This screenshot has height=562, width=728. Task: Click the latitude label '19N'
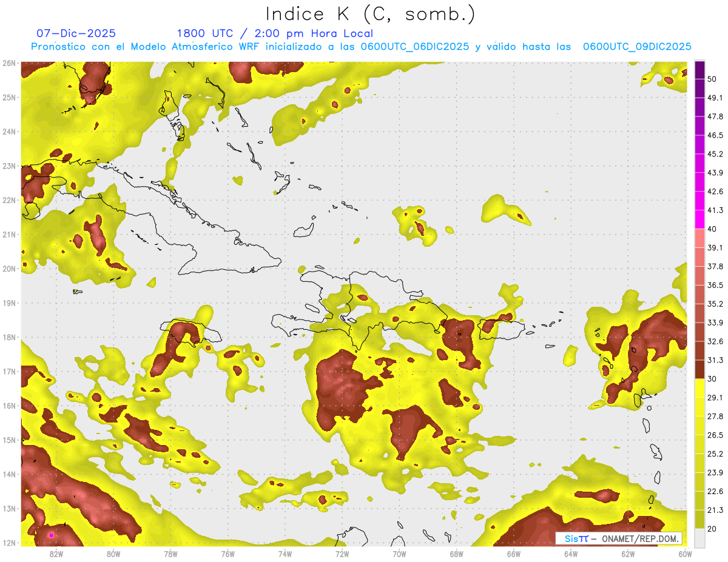(8, 303)
